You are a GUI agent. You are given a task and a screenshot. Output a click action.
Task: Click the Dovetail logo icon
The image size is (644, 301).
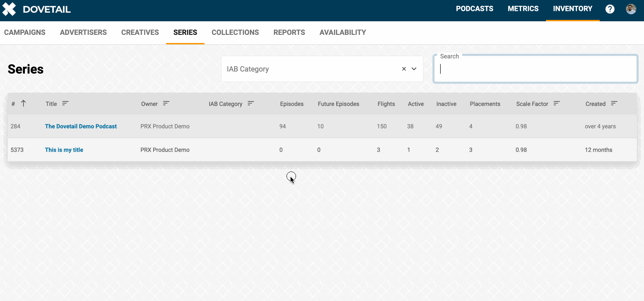click(9, 9)
